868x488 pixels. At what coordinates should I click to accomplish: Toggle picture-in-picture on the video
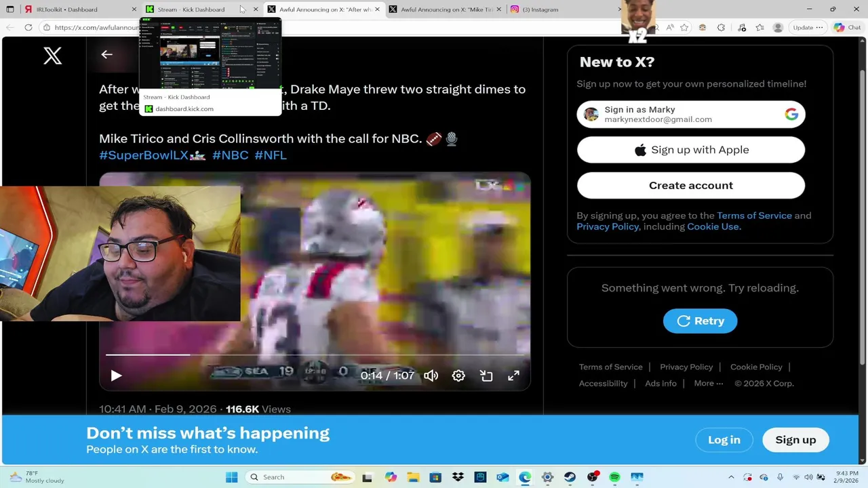486,375
